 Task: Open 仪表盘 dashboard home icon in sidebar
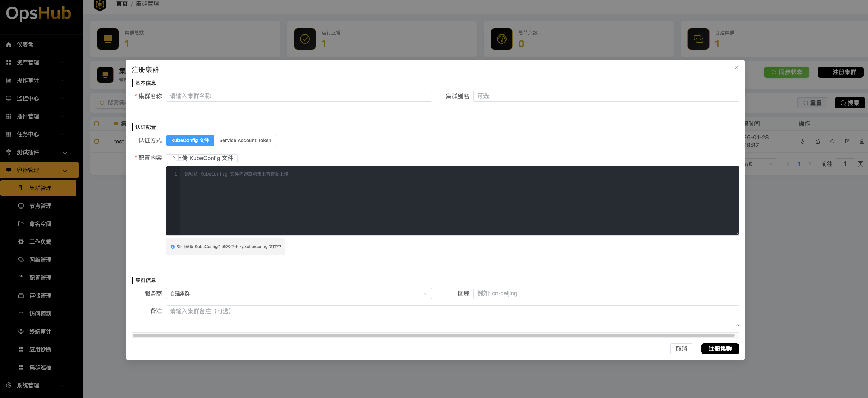coord(9,44)
